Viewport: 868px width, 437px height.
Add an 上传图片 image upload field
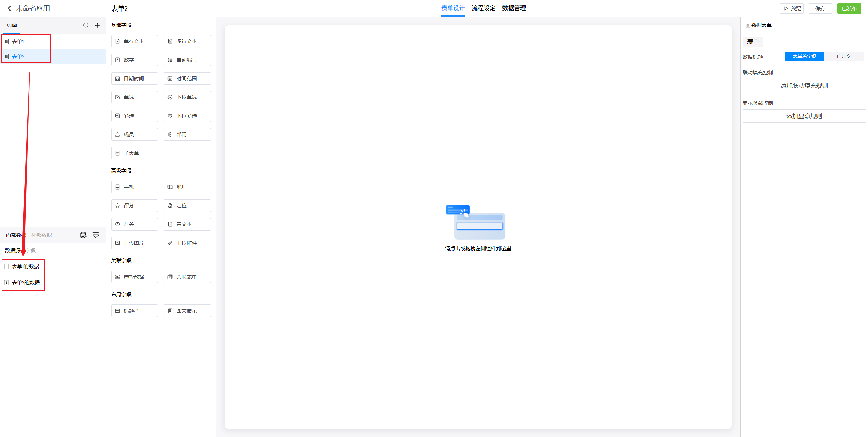click(x=134, y=243)
